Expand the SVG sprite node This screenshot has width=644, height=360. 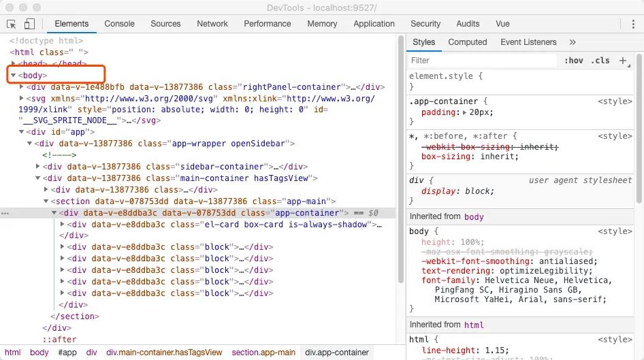21,98
